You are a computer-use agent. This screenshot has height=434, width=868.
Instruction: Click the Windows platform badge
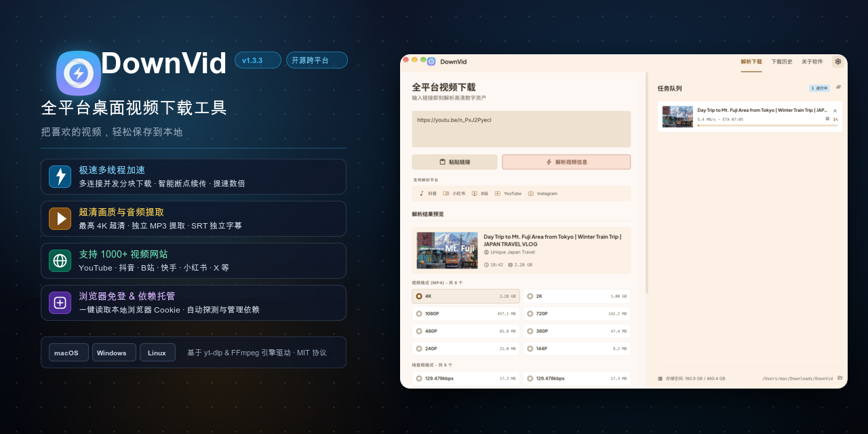(x=114, y=353)
